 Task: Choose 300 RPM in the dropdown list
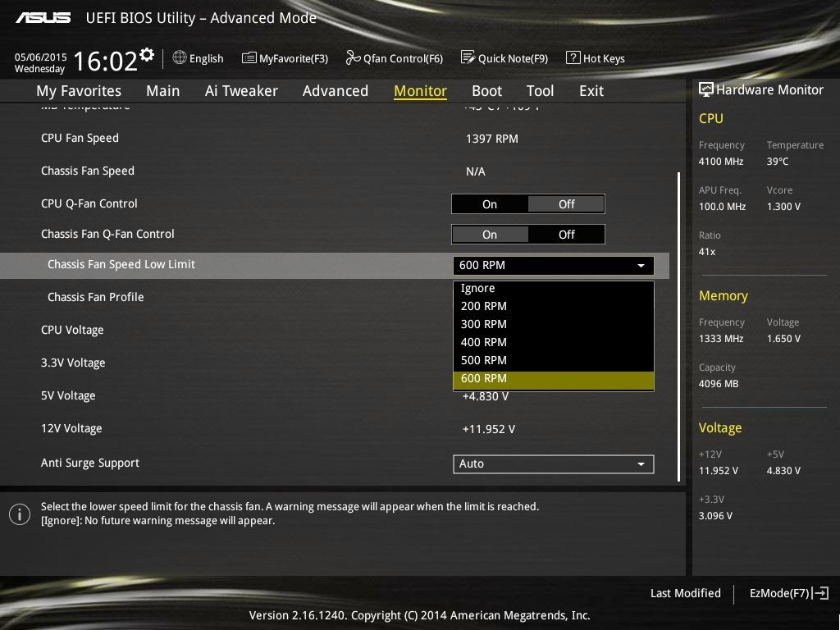click(x=554, y=324)
